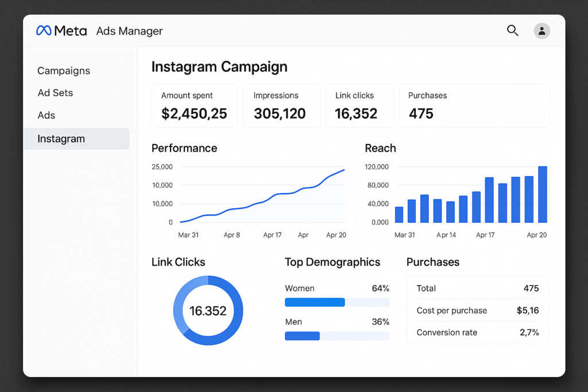The width and height of the screenshot is (588, 392).
Task: Open Ads Manager from the top bar
Action: point(129,31)
